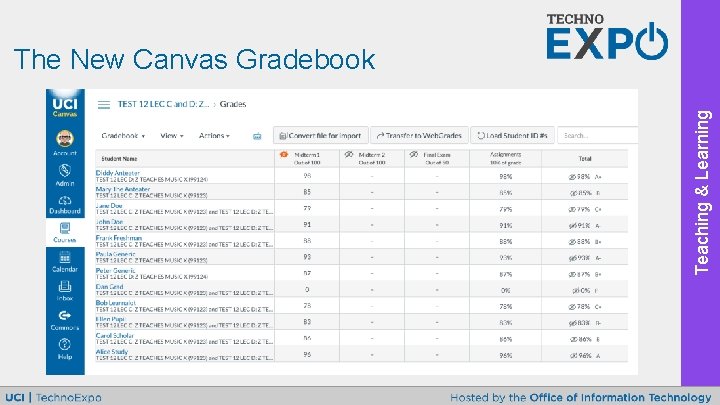Open Frank Freshman student link
Viewport: 720px width, 405px height.
[x=119, y=238]
